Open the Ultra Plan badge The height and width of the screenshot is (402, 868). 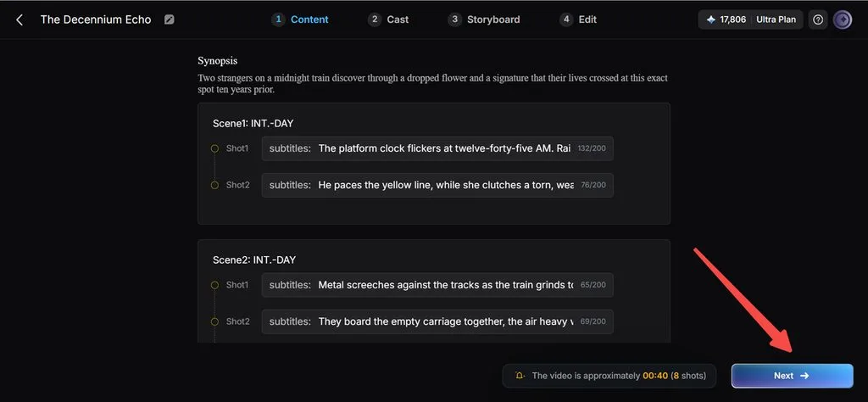(x=776, y=20)
